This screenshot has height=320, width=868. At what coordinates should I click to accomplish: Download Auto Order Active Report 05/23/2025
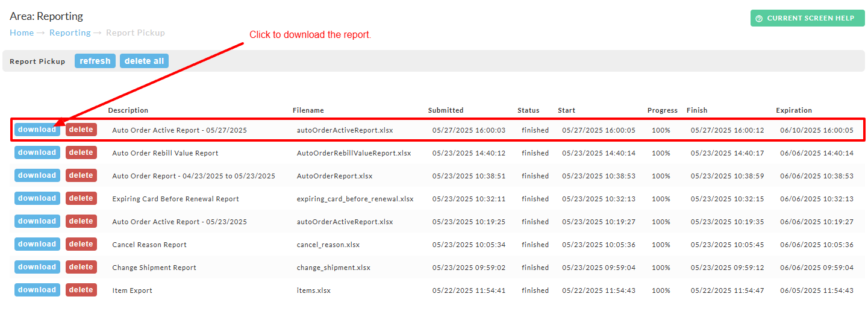click(x=37, y=221)
